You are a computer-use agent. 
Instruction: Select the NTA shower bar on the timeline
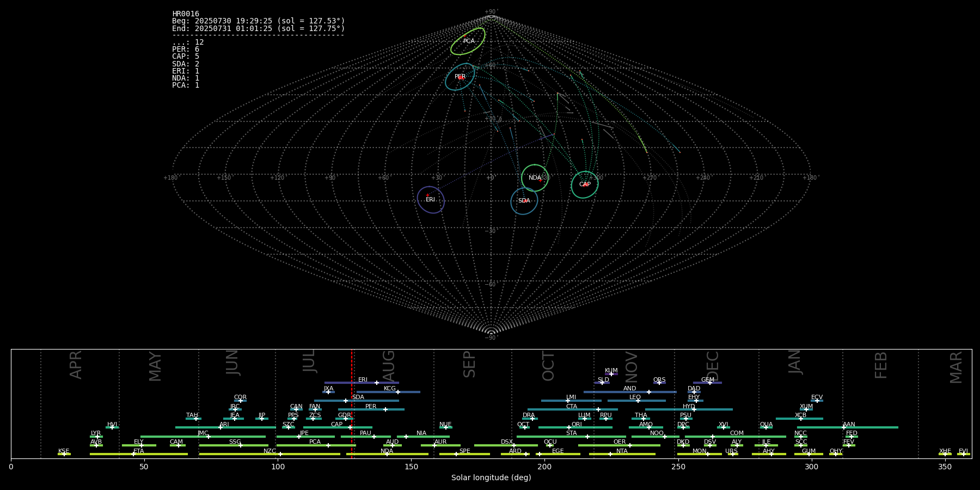click(x=622, y=454)
